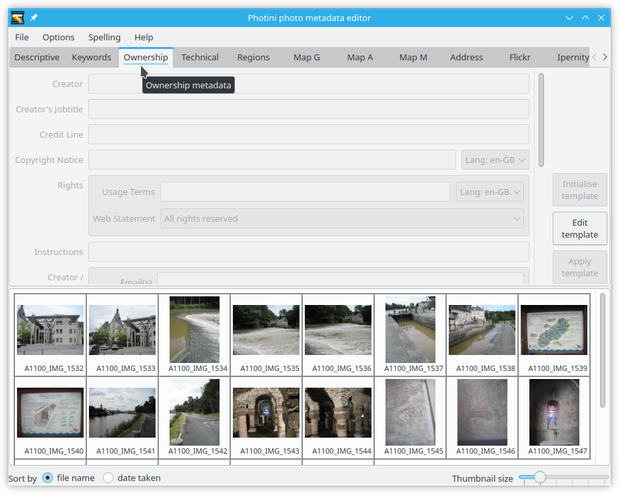The width and height of the screenshot is (619, 494).
Task: Switch to the Descriptive tab
Action: click(37, 57)
